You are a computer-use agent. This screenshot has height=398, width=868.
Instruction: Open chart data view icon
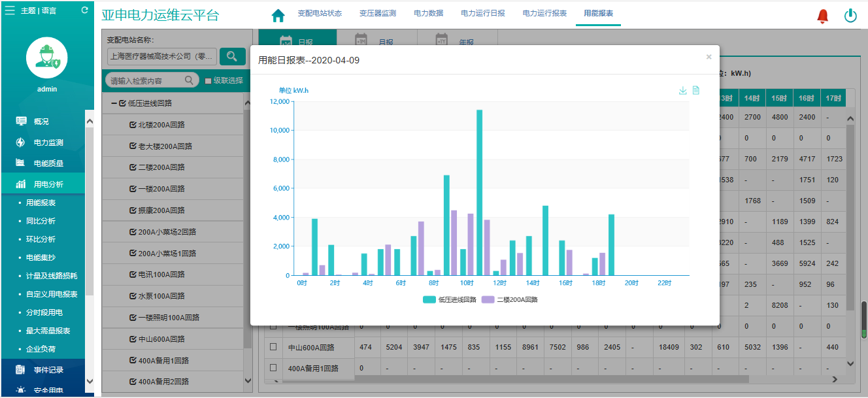click(x=696, y=91)
